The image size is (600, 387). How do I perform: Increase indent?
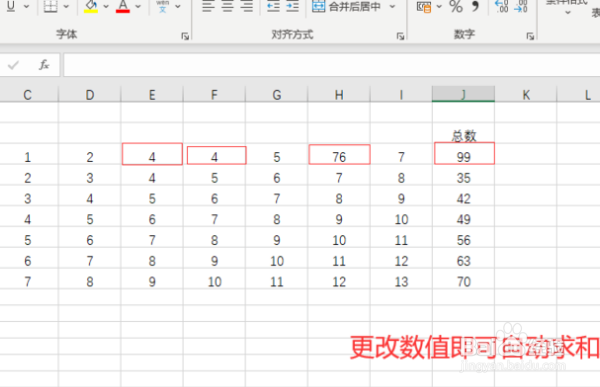292,6
